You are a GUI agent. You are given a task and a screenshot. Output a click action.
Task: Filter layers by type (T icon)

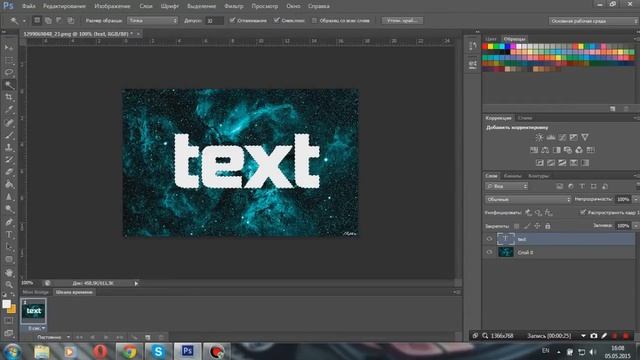(582, 186)
